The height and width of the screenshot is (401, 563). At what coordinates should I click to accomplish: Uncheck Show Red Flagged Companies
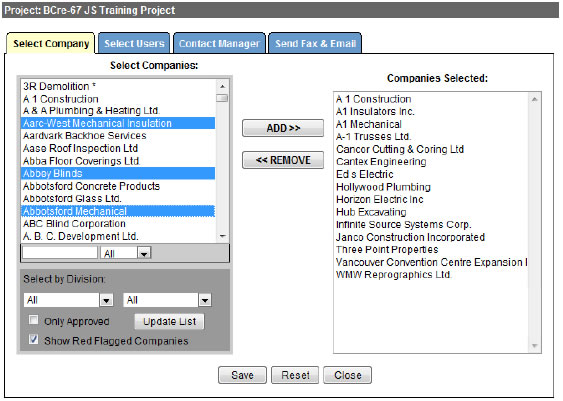click(x=33, y=339)
